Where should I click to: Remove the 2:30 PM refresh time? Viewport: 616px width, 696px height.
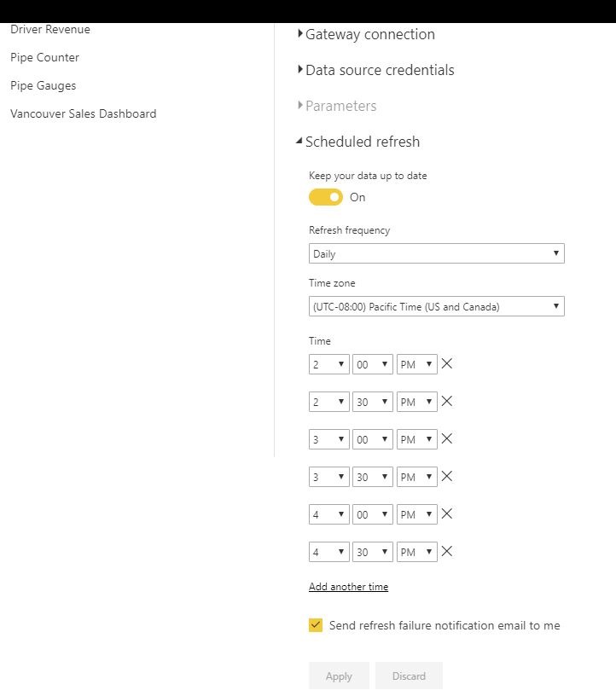tap(447, 401)
